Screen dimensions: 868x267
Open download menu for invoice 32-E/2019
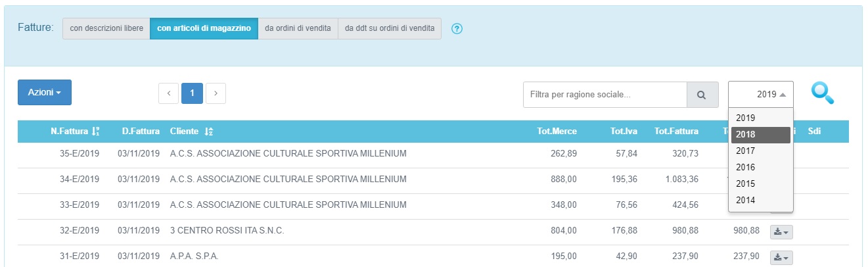[x=781, y=231]
